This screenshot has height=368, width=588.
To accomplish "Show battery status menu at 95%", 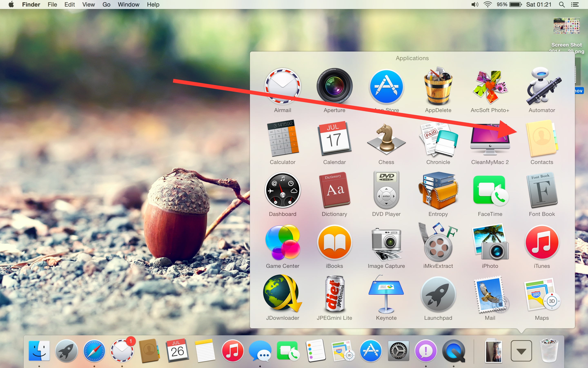I will pos(509,4).
